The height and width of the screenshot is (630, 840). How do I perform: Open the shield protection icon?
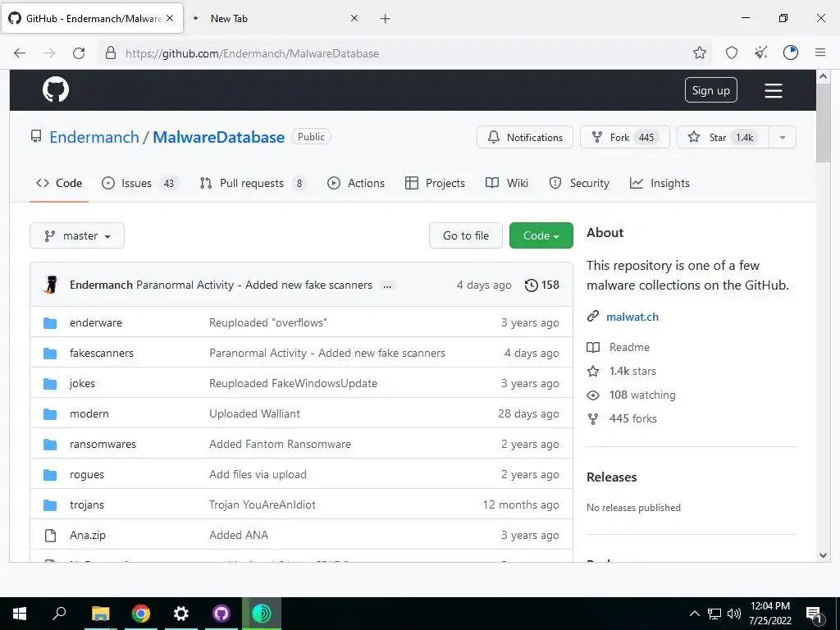[731, 52]
